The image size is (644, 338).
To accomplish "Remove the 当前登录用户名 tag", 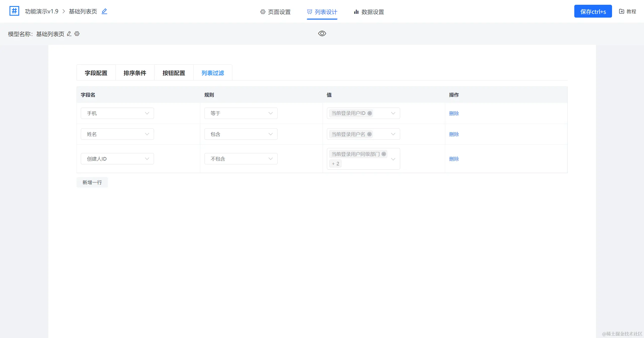I will [369, 134].
